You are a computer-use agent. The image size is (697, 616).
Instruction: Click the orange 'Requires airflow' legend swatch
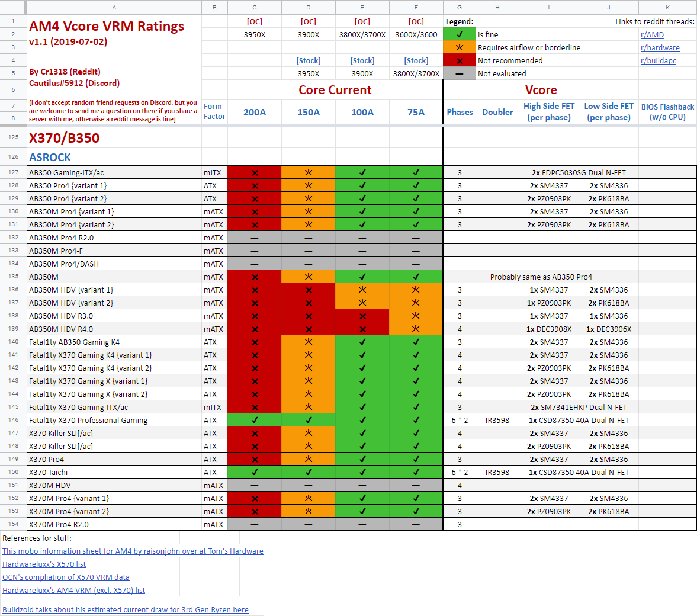[x=459, y=47]
